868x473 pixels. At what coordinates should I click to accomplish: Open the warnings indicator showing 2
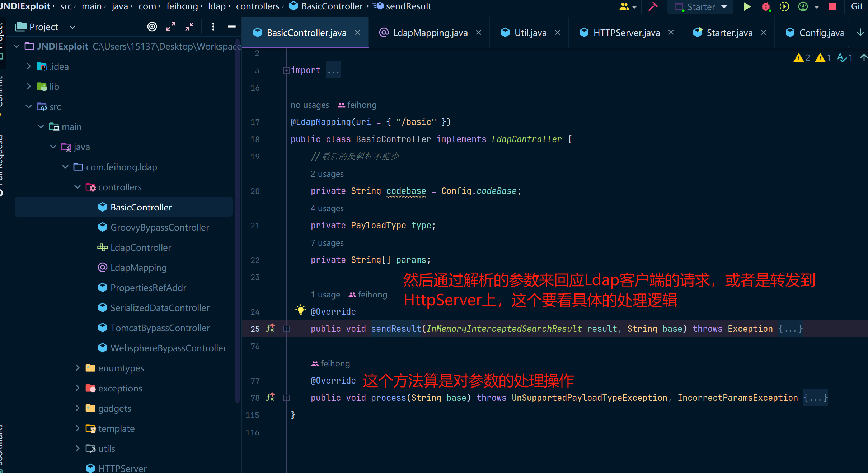(802, 58)
